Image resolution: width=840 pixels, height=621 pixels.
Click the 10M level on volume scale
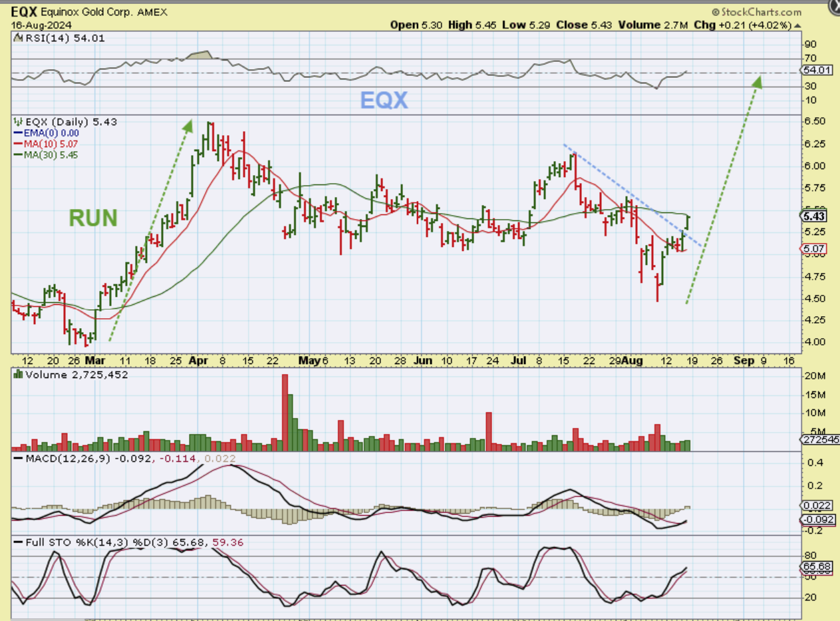coord(814,413)
